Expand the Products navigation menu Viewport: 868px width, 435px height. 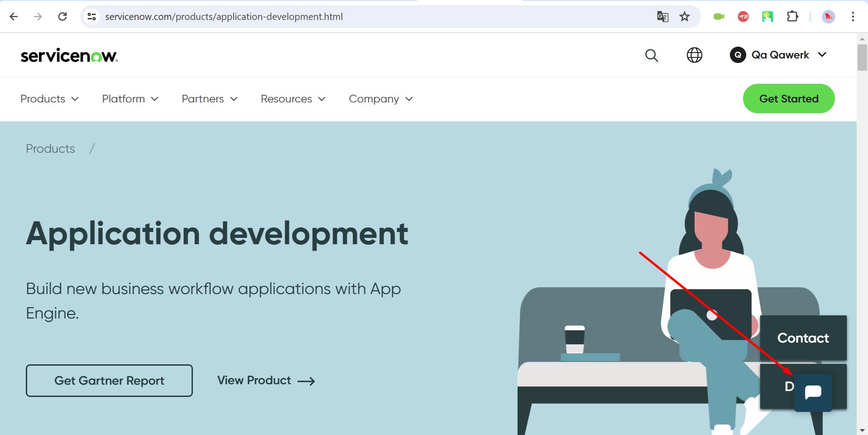pos(50,99)
